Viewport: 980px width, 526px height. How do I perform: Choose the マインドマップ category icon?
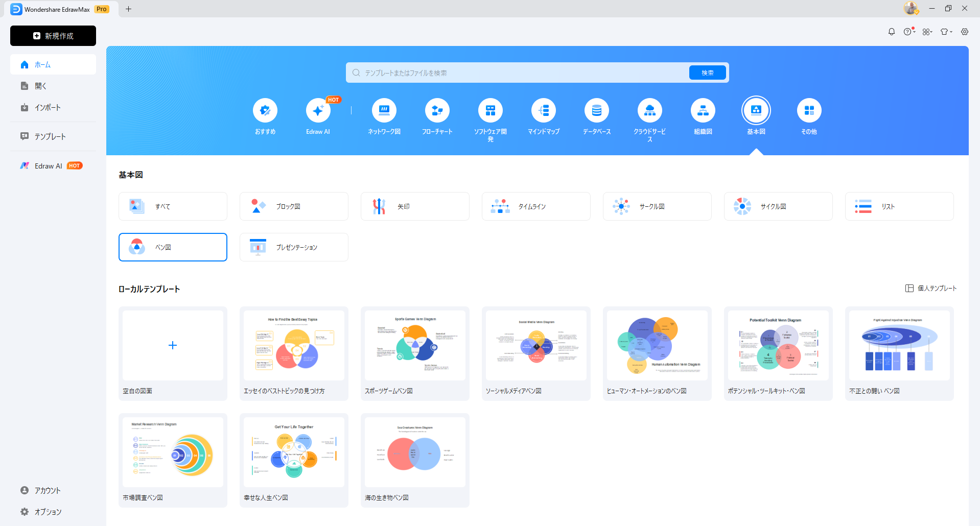point(544,111)
